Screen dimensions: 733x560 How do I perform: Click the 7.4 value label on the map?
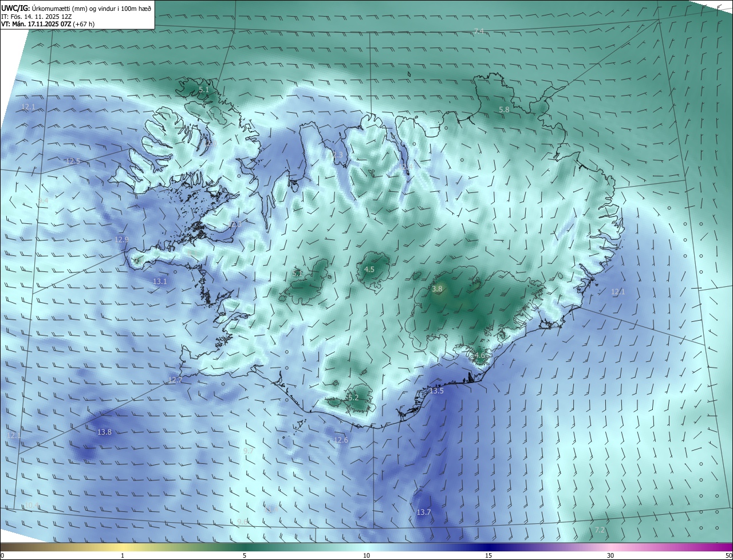479,31
